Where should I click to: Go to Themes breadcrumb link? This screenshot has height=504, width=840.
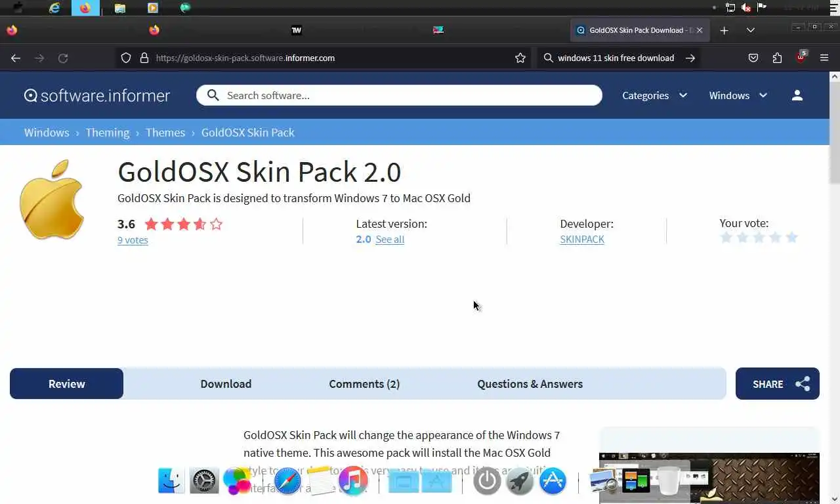click(165, 133)
